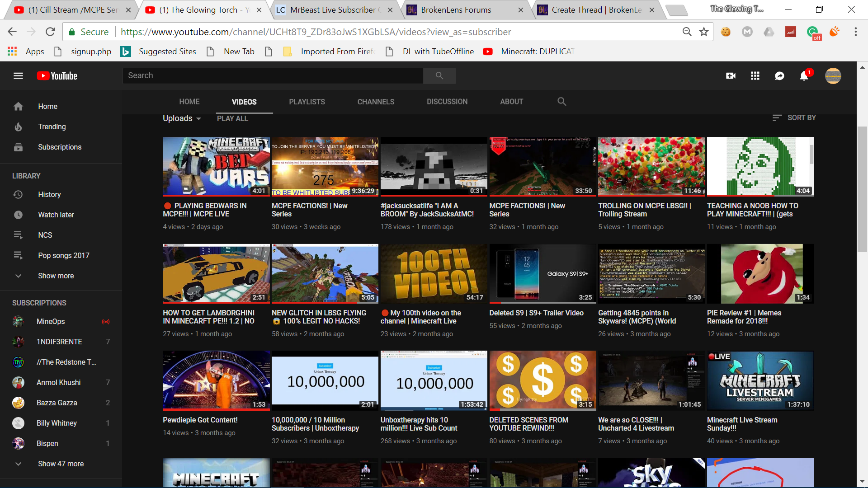Open the YouTube apps grid icon
This screenshot has height=488, width=868.
pyautogui.click(x=755, y=76)
